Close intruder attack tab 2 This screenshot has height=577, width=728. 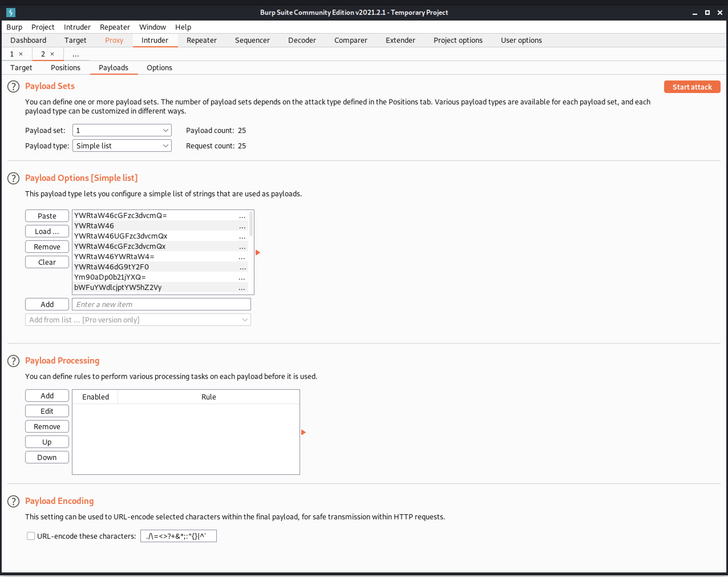[52, 54]
